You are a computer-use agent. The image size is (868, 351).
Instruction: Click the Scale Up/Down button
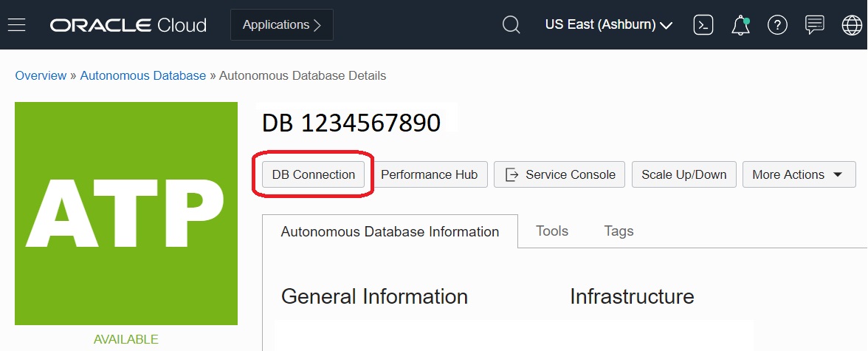click(x=683, y=174)
